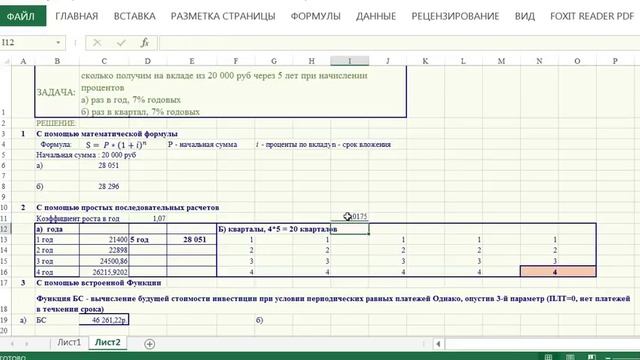Click the zoom out minus button
This screenshot has width=640, height=360.
coord(608,358)
